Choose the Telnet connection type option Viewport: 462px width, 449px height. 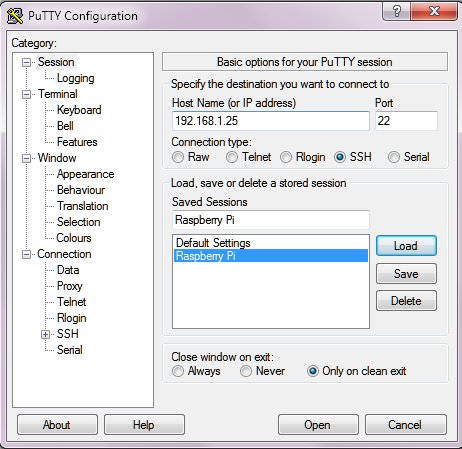point(232,157)
